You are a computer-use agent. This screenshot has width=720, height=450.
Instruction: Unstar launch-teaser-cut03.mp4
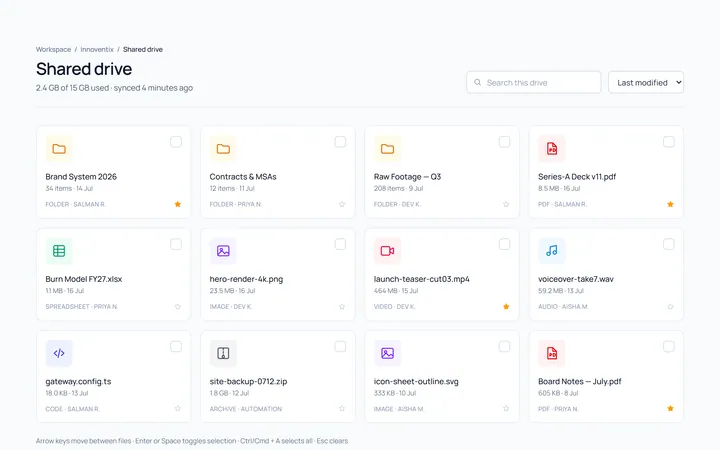[x=506, y=306]
